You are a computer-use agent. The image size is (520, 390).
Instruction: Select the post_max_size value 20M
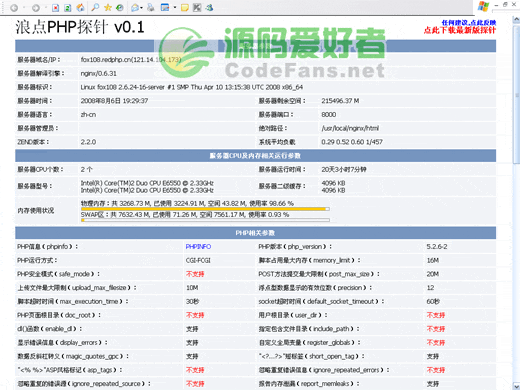433,274
